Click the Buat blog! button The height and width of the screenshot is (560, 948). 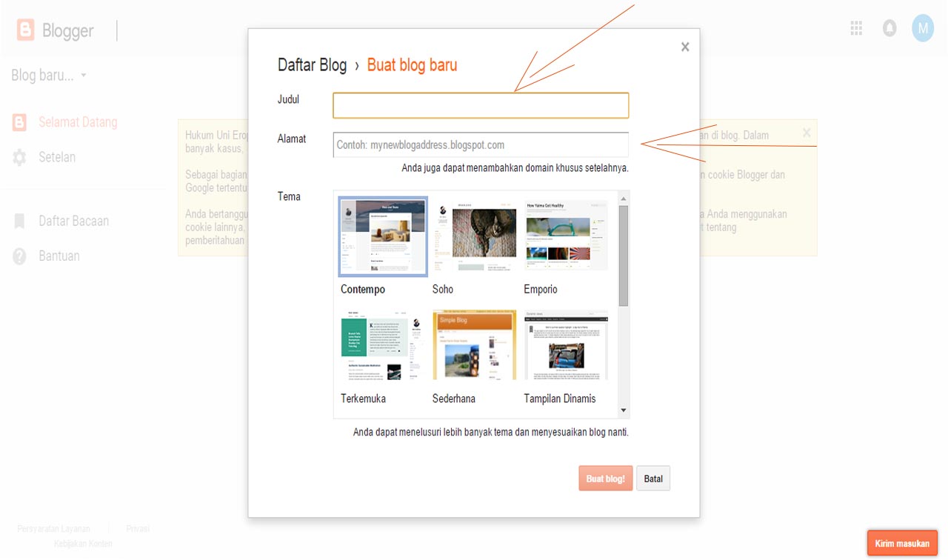605,479
